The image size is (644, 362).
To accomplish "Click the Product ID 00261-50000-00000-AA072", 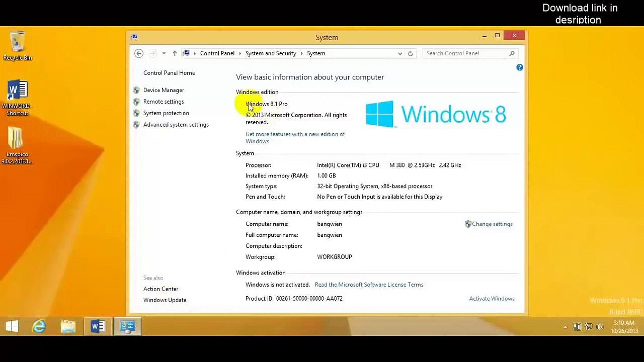I will 294,299.
